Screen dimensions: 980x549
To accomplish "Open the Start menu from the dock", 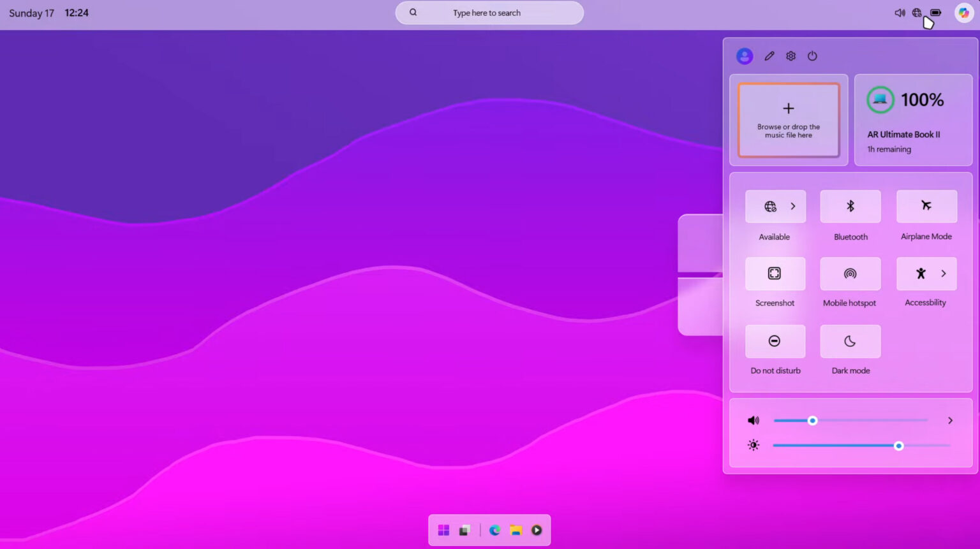I will pyautogui.click(x=443, y=531).
